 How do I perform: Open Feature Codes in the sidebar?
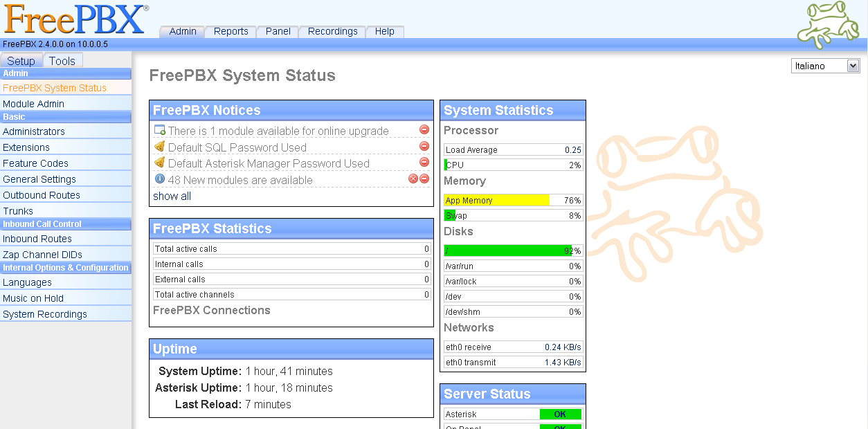[x=66, y=163]
